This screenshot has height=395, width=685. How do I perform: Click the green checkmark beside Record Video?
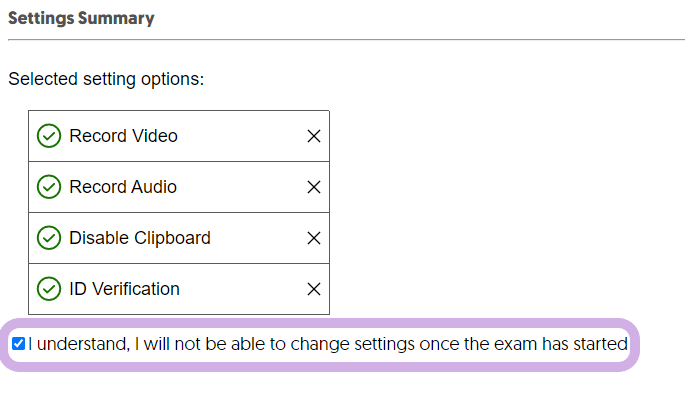pyautogui.click(x=49, y=136)
